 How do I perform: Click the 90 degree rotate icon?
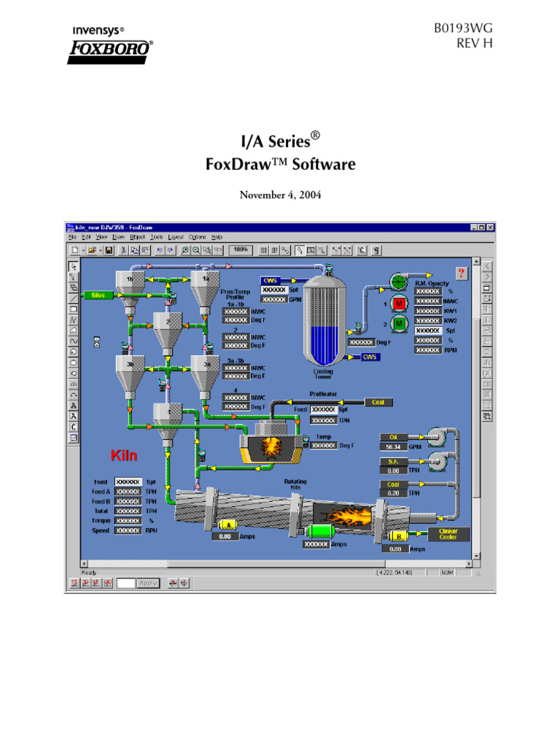(x=108, y=583)
